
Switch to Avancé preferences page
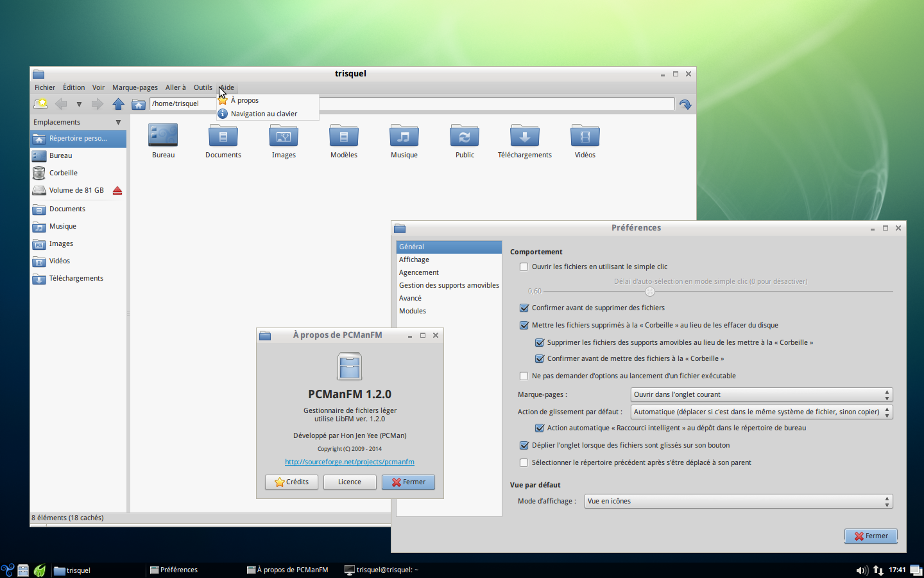tap(449, 298)
